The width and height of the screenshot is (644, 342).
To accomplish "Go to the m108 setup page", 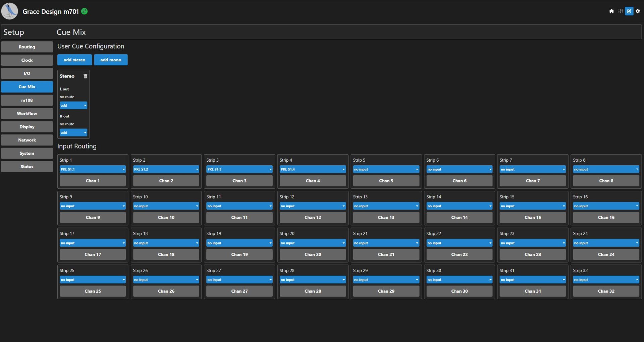I will click(27, 100).
